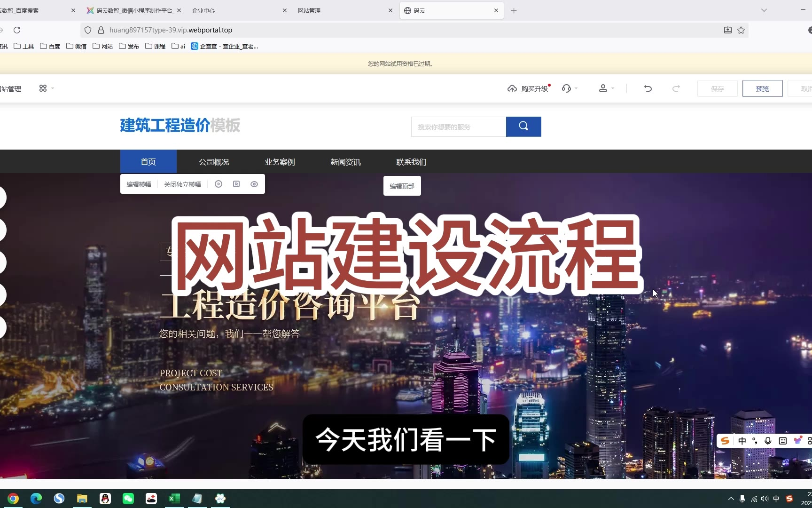The image size is (812, 508).
Task: Click the Sogou input method S logo
Action: [725, 441]
